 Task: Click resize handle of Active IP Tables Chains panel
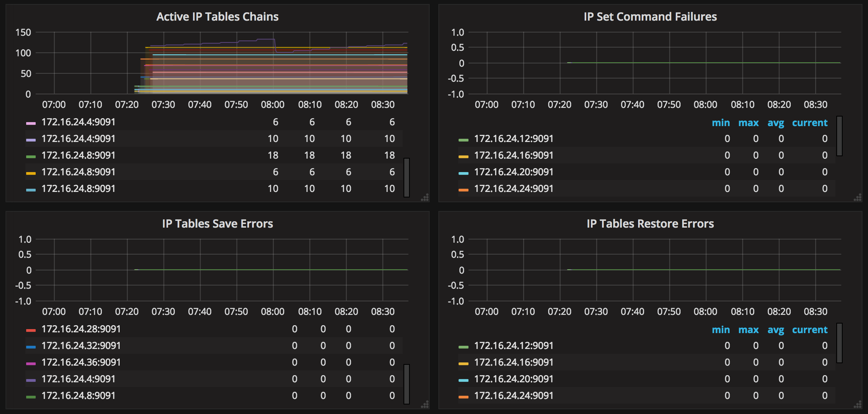point(425,197)
